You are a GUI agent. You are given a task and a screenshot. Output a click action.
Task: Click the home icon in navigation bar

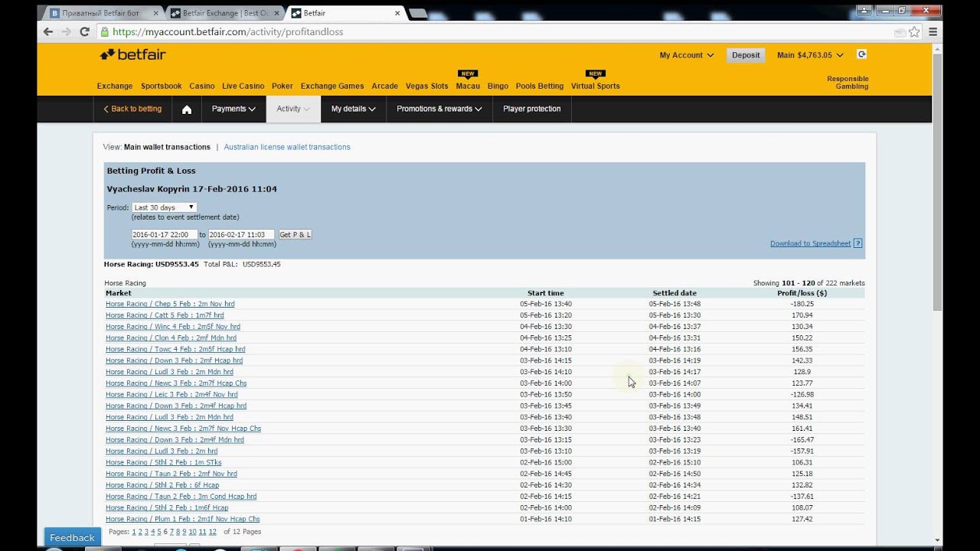tap(187, 109)
